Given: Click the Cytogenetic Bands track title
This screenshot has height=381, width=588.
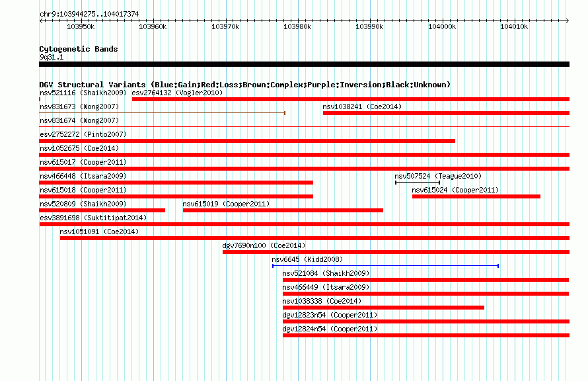Looking at the screenshot, I should coord(79,49).
